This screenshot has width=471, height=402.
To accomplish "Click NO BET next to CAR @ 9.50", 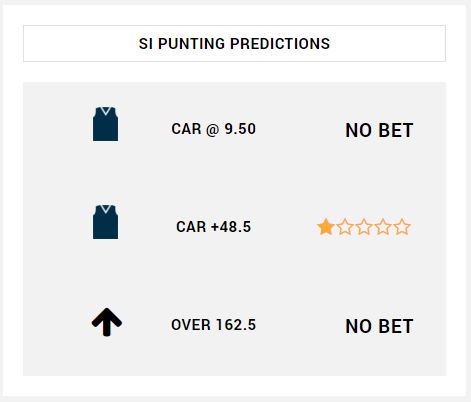I will (x=379, y=130).
